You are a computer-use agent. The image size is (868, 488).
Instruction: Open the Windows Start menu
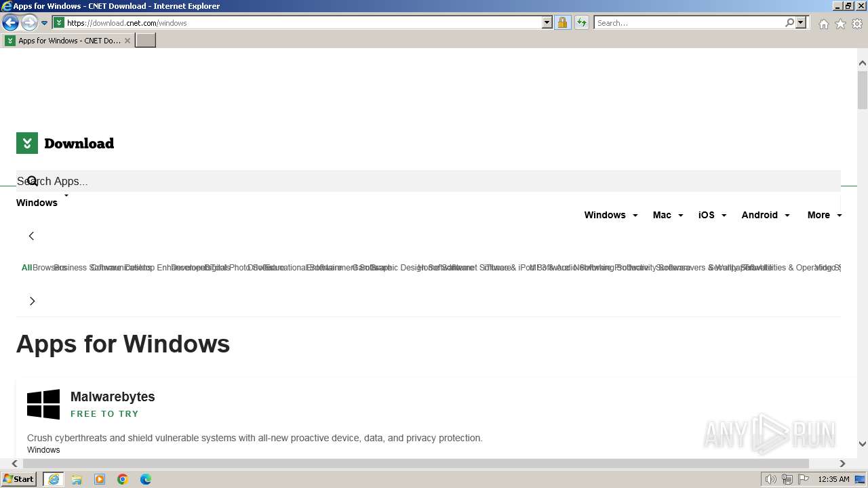pos(19,479)
